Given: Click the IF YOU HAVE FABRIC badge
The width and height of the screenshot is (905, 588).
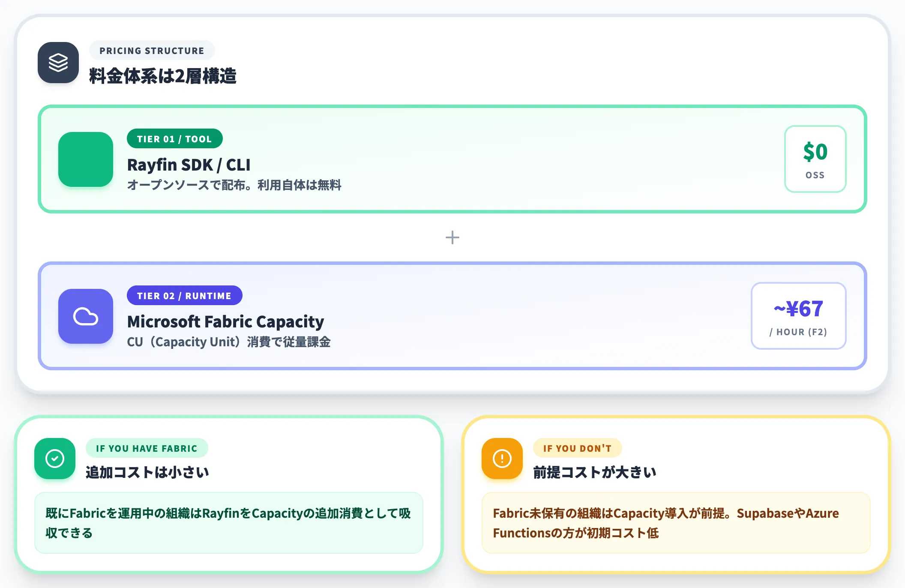Looking at the screenshot, I should pyautogui.click(x=147, y=448).
